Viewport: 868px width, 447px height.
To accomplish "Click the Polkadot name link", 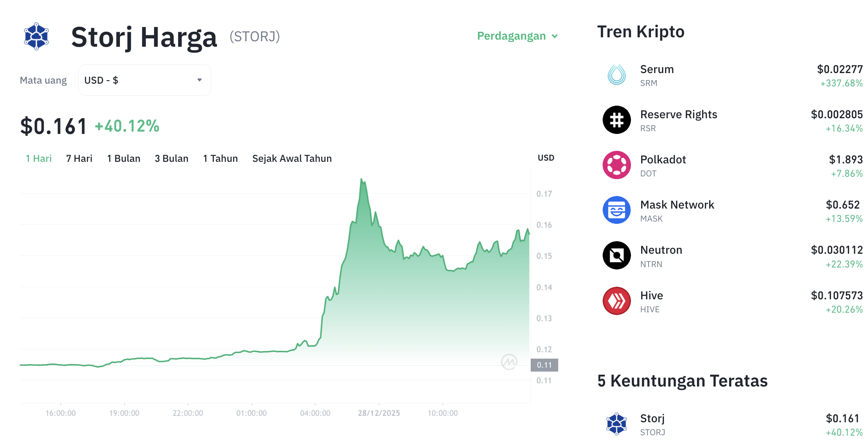I will click(x=663, y=159).
